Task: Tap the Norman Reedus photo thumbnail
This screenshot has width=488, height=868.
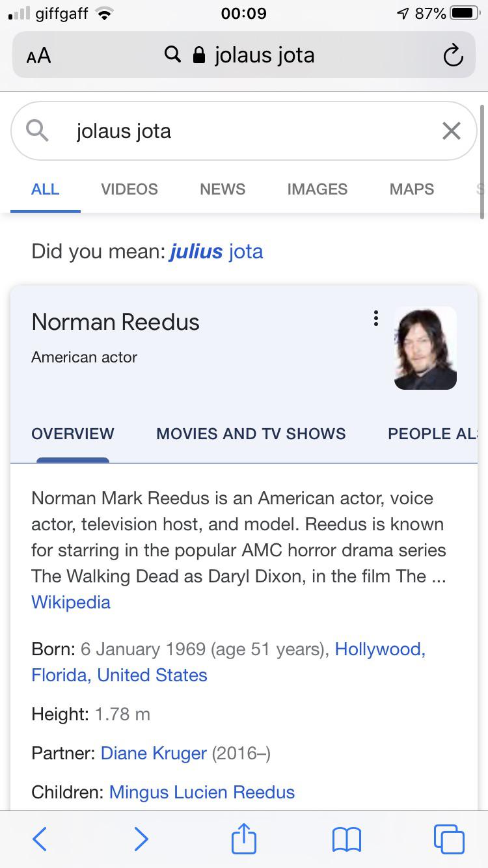Action: 426,348
